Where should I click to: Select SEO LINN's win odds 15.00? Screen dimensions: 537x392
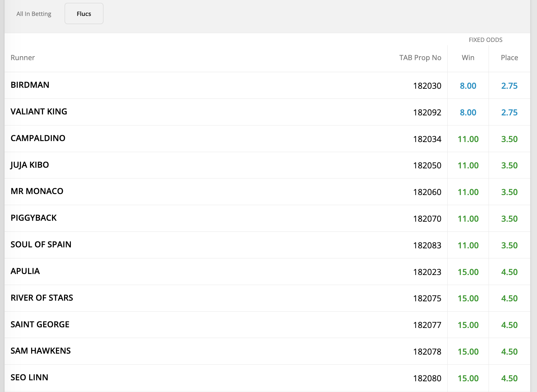[x=468, y=378]
